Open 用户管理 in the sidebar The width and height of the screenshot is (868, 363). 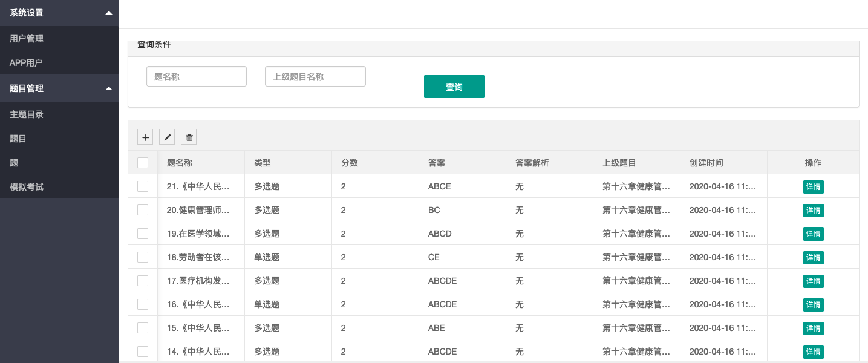pyautogui.click(x=59, y=38)
